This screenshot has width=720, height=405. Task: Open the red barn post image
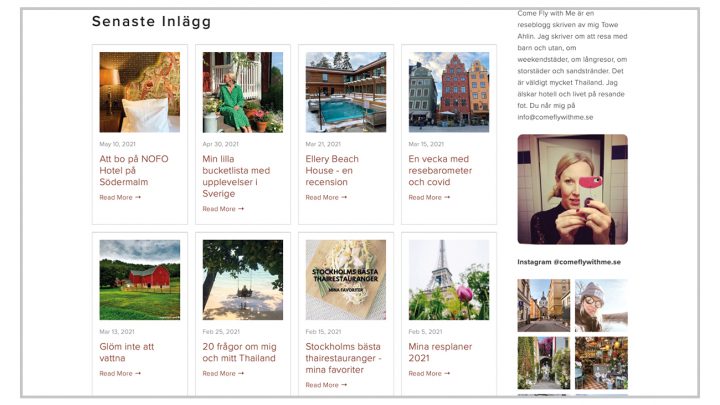(140, 280)
